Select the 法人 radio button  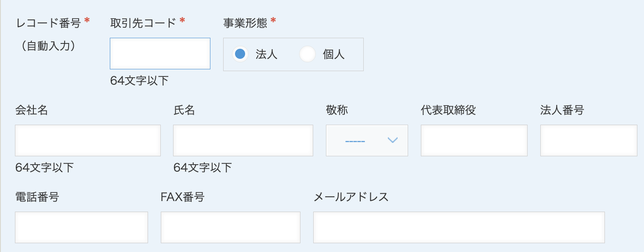[240, 54]
